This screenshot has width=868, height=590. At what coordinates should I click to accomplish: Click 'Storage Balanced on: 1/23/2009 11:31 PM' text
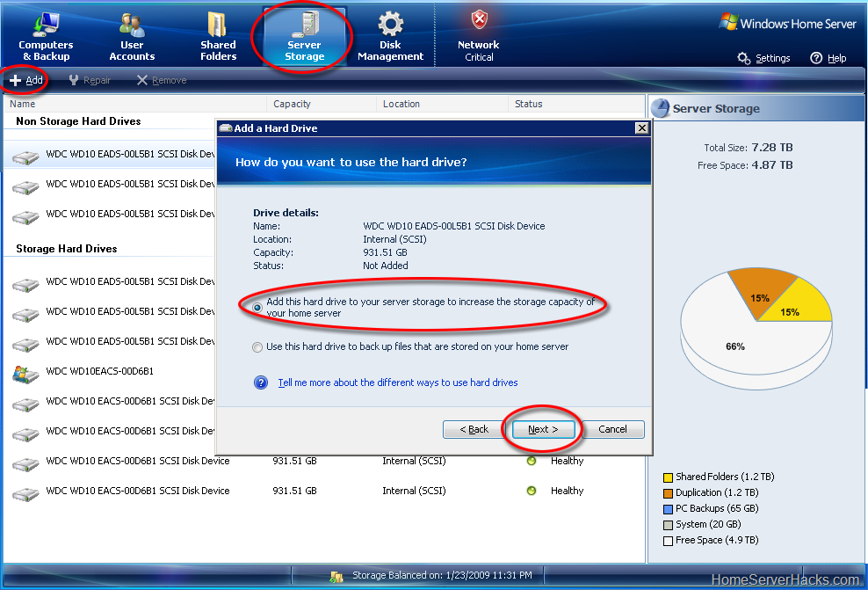pos(442,576)
